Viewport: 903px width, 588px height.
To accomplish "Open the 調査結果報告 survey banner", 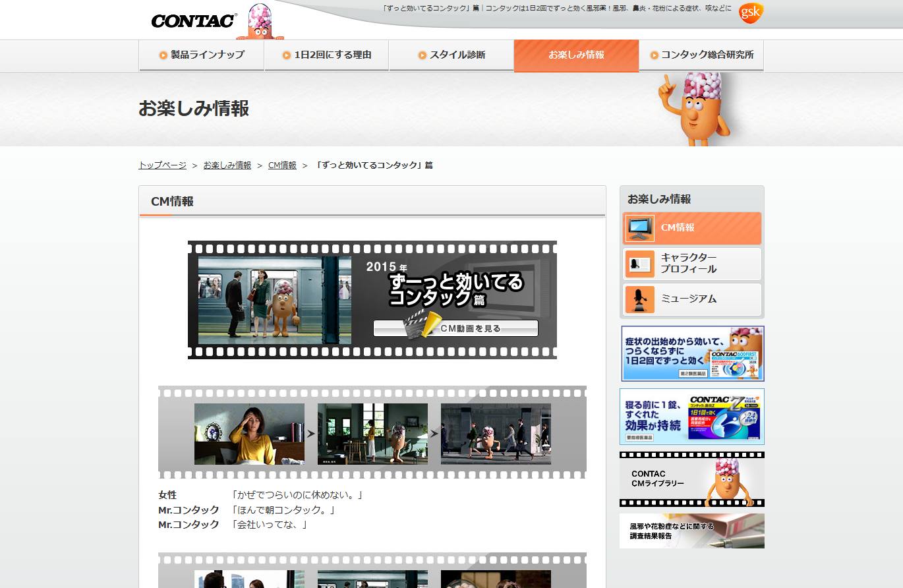I will pyautogui.click(x=692, y=531).
